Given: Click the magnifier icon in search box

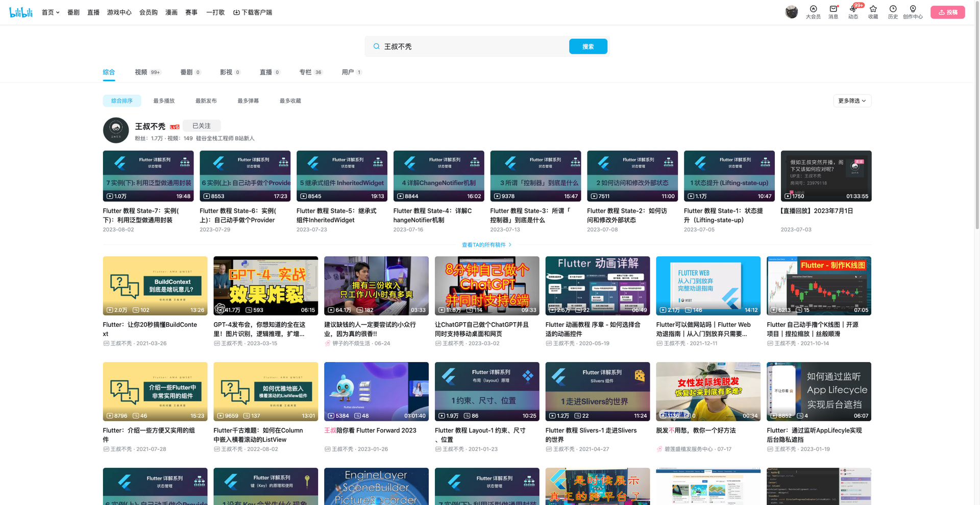Looking at the screenshot, I should pyautogui.click(x=376, y=46).
